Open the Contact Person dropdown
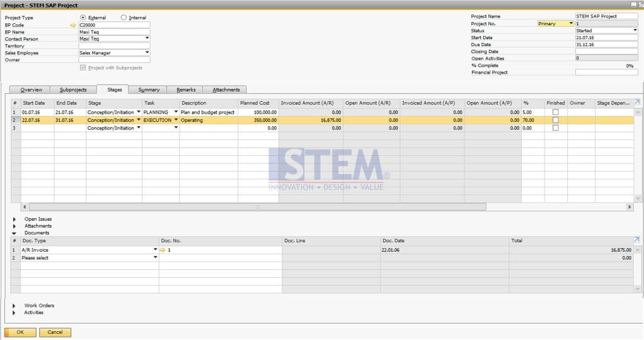 pos(147,38)
